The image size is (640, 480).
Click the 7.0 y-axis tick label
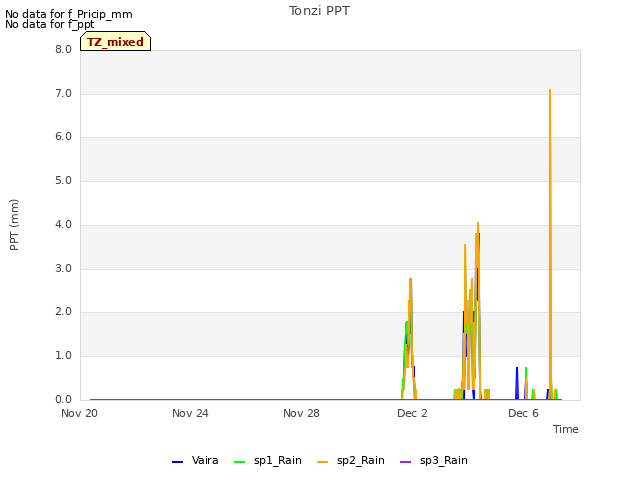(x=63, y=93)
